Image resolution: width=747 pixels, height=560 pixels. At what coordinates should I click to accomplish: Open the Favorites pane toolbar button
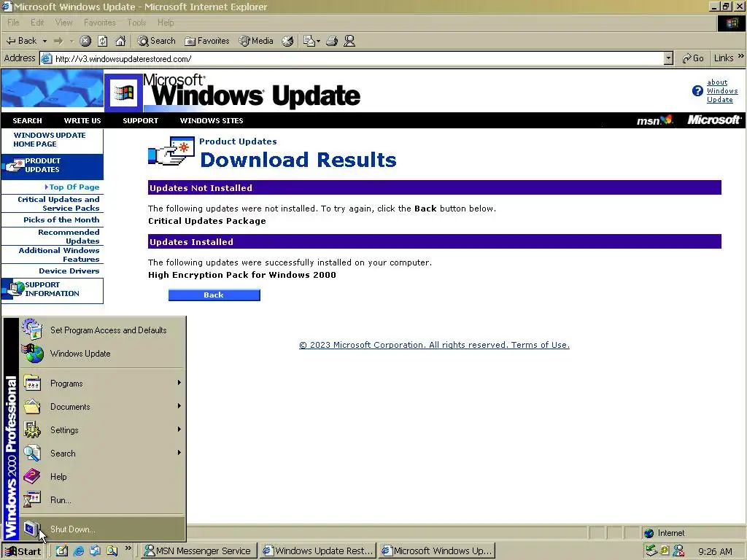click(207, 41)
